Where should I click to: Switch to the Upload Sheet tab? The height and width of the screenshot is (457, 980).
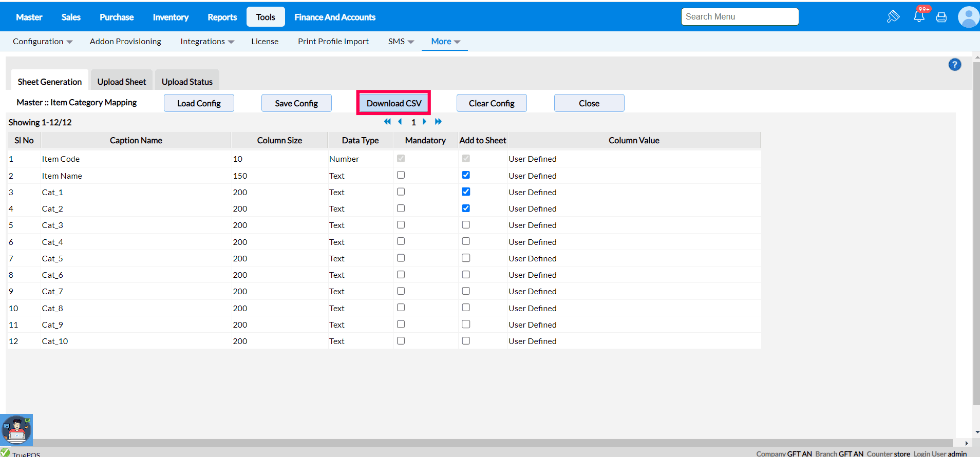(x=122, y=82)
